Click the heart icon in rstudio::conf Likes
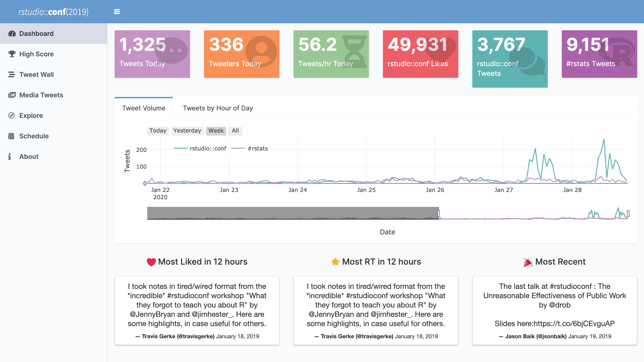This screenshot has height=362, width=644. point(440,51)
